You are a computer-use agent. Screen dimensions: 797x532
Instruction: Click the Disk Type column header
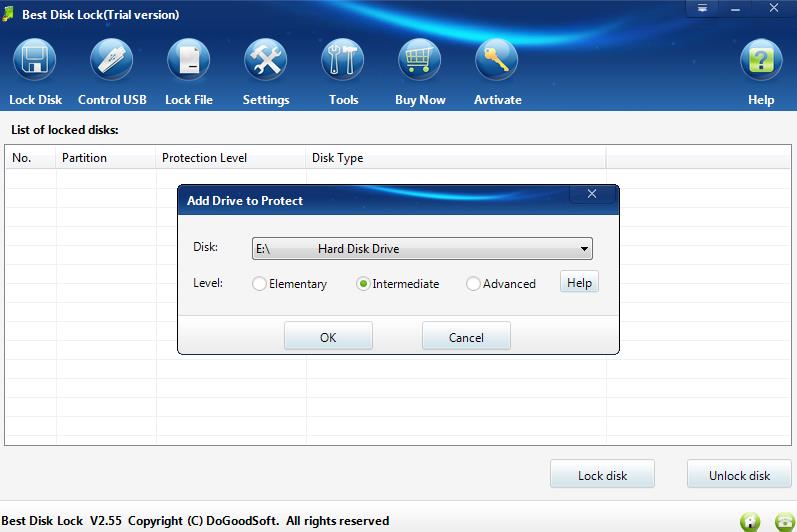(x=456, y=158)
